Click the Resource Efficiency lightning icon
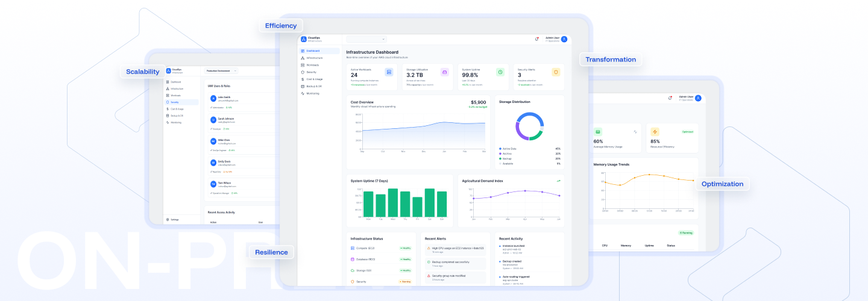 click(x=655, y=132)
